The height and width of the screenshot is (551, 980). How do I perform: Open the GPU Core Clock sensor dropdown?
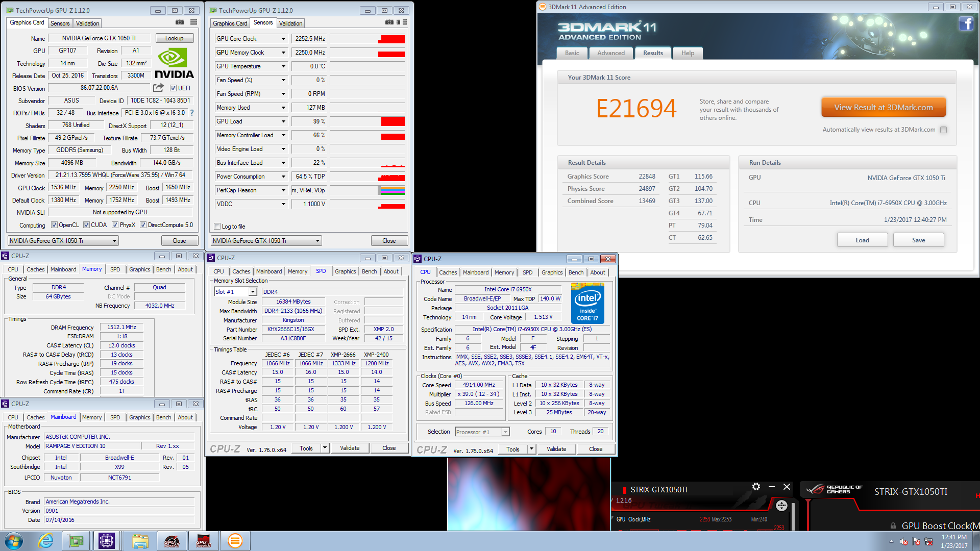[283, 39]
